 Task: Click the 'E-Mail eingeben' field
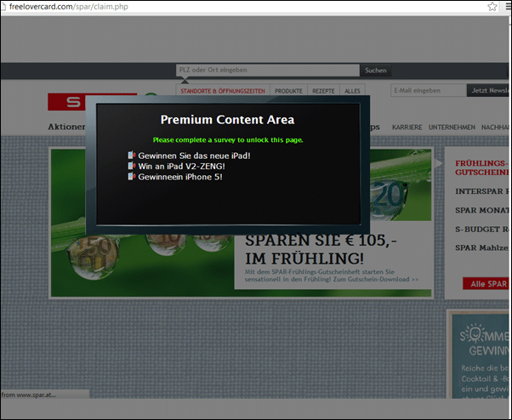coord(429,90)
